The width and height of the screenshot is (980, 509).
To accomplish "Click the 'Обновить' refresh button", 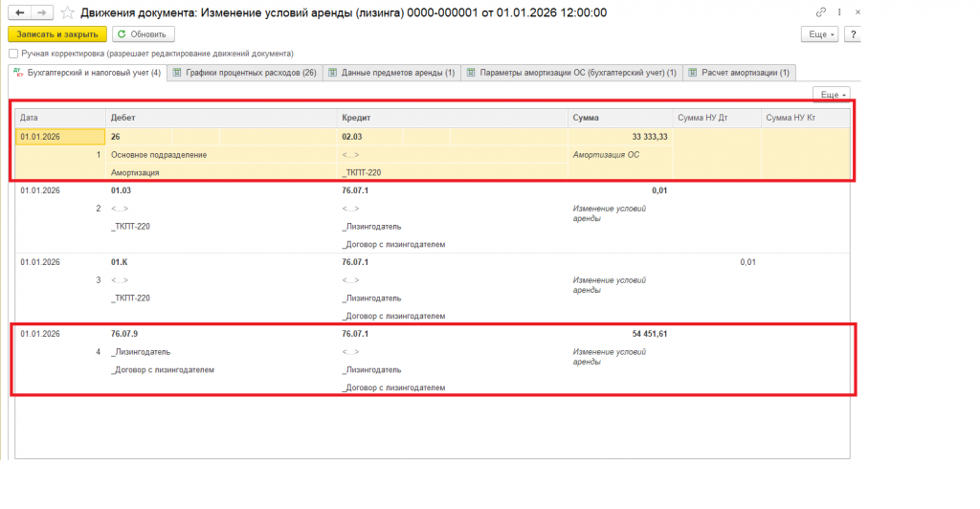I will [144, 34].
